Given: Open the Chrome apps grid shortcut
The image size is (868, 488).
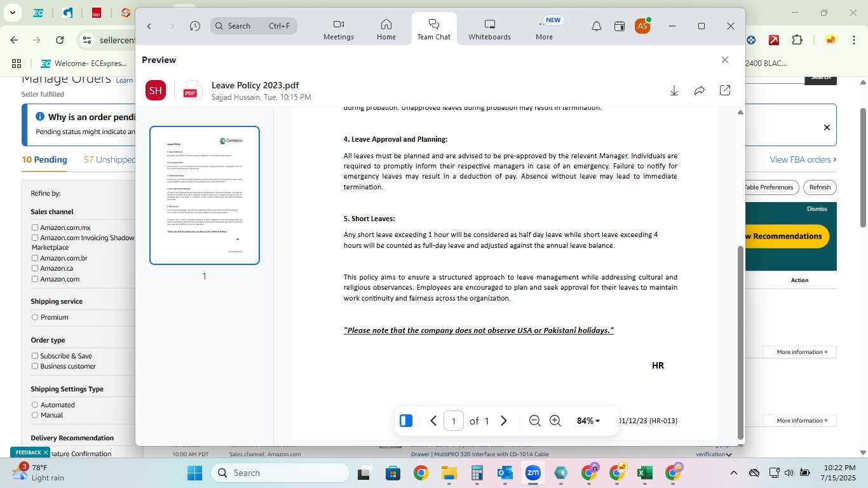Looking at the screenshot, I should [x=17, y=63].
